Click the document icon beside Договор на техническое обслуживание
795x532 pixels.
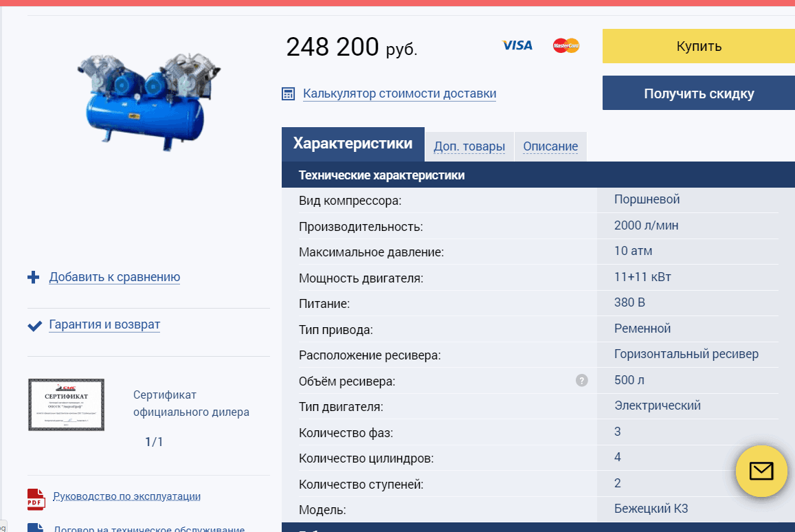35,527
